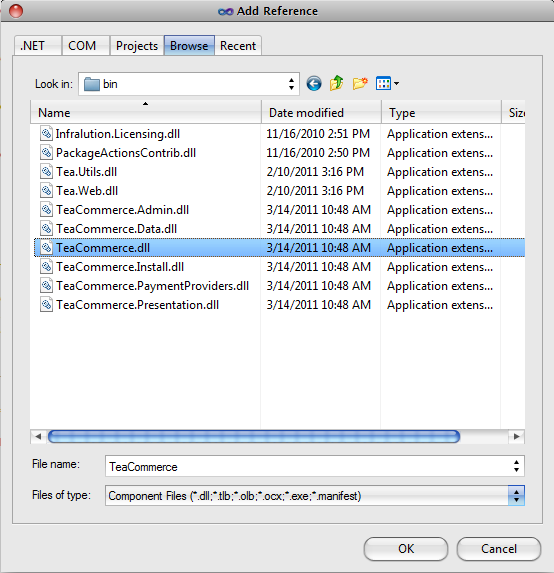Open the Recent tab
The height and width of the screenshot is (573, 554).
238,46
